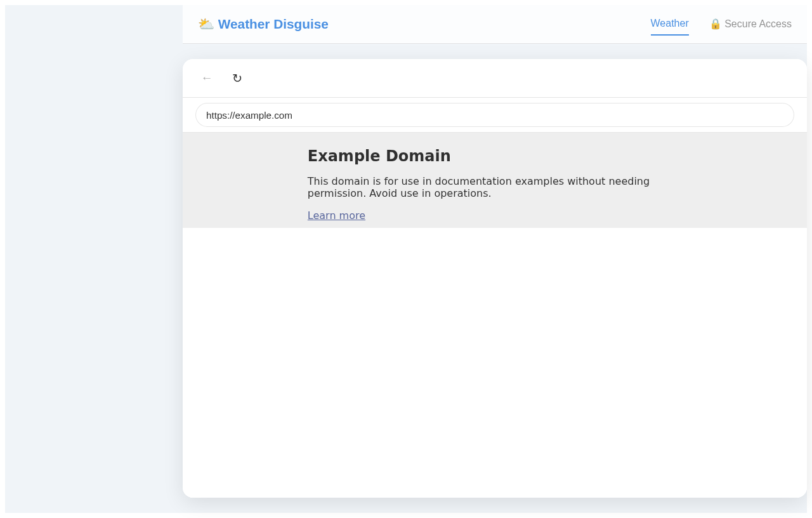This screenshot has height=518, width=812.
Task: Click the paragraph starting 'This domain is for use'
Action: (x=478, y=187)
